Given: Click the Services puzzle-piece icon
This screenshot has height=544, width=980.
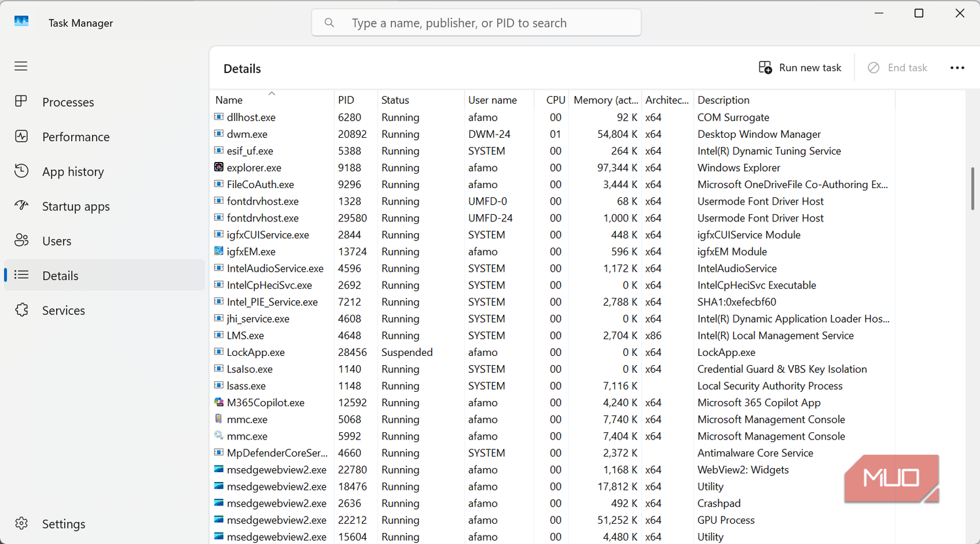Looking at the screenshot, I should tap(22, 310).
